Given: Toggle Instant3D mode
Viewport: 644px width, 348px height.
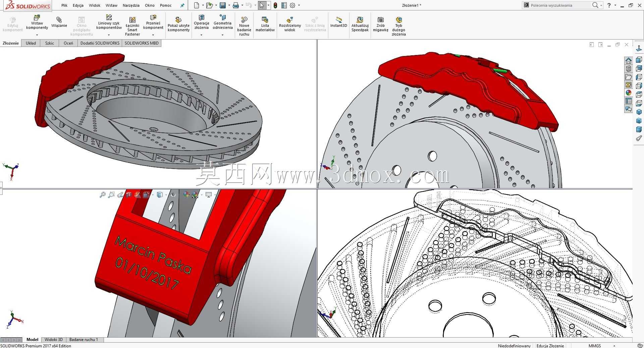Looking at the screenshot, I should [x=338, y=22].
